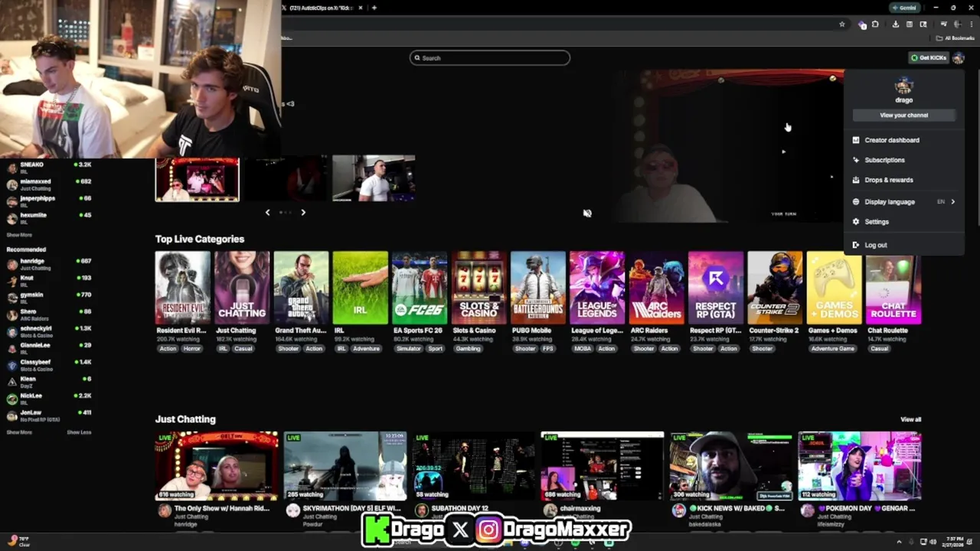Select the featured thumbnail of man in white shirt
The width and height of the screenshot is (980, 551).
(374, 178)
